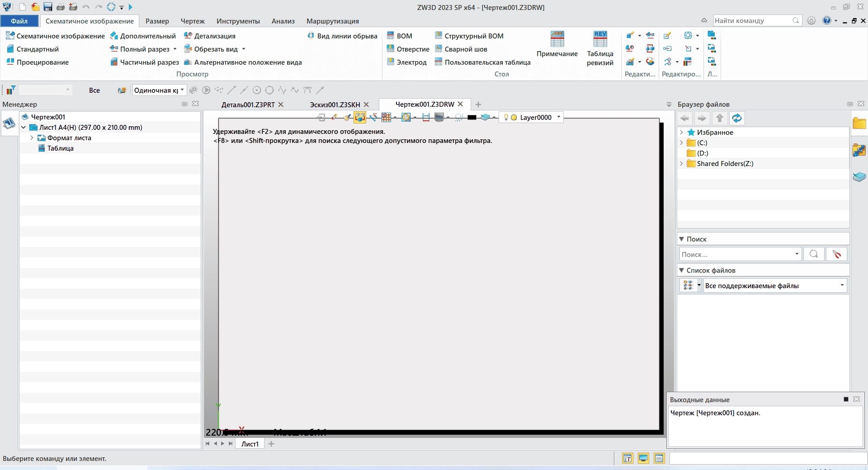Click the Структурный BOM tool
The width and height of the screenshot is (868, 470).
(469, 36)
